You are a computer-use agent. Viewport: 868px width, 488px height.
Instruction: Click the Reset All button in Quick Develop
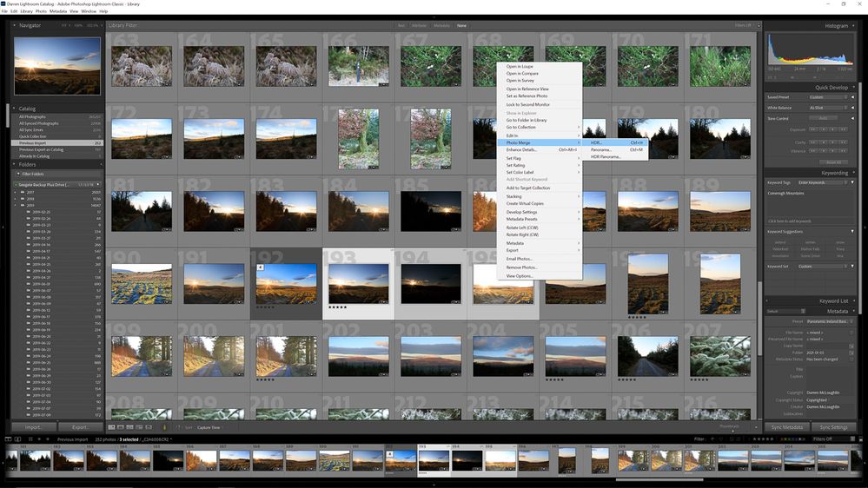834,162
